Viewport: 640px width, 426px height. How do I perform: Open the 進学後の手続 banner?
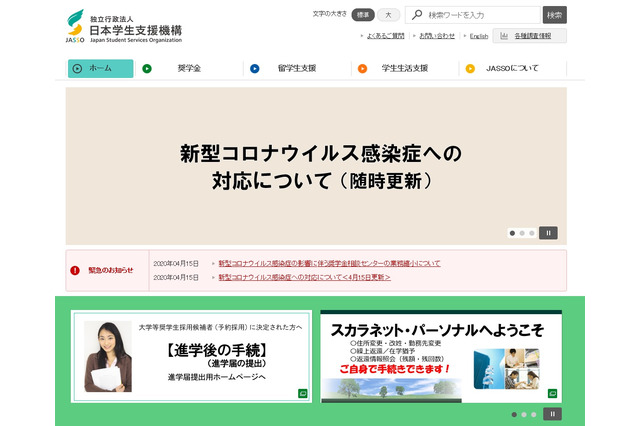point(191,356)
